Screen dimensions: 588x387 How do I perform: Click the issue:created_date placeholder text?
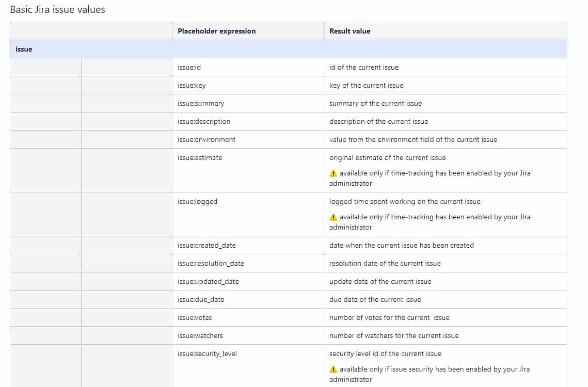tap(206, 245)
